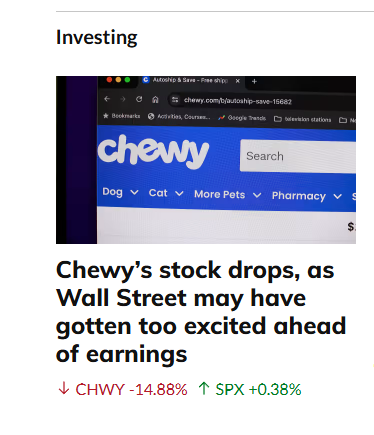This screenshot has height=435, width=374.
Task: Click the chewy.com address bar URL
Action: coord(238,101)
